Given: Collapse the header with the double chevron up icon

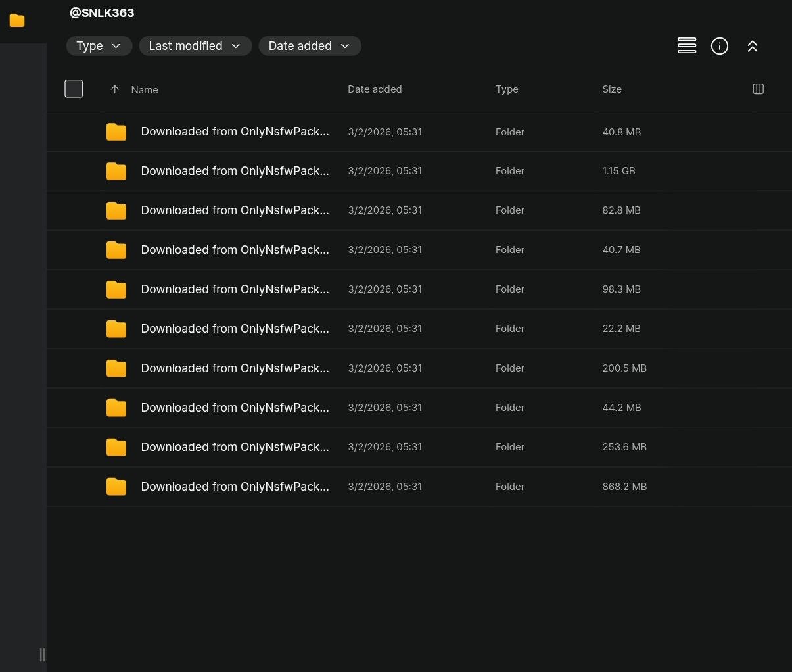Looking at the screenshot, I should click(x=752, y=46).
